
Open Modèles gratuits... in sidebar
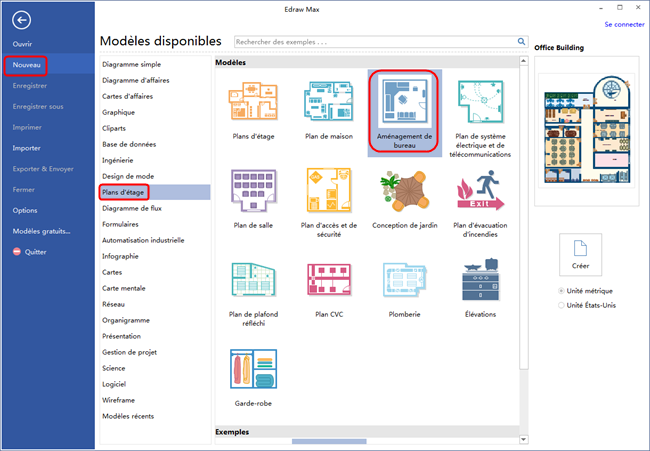(41, 231)
